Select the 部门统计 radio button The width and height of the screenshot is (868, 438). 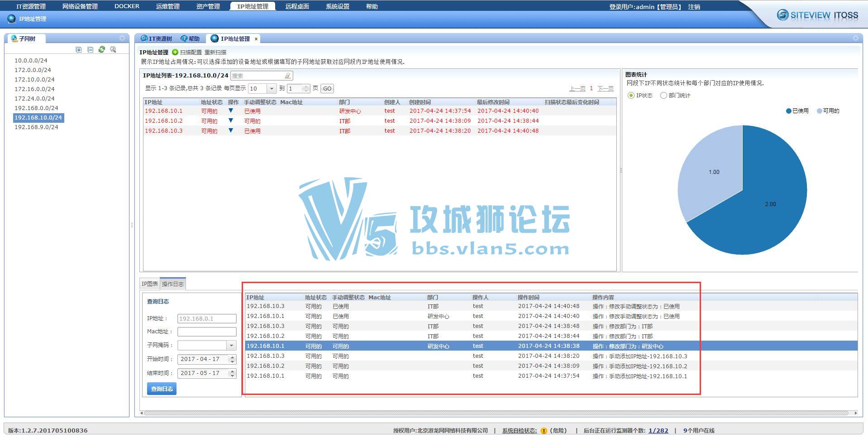(x=663, y=95)
